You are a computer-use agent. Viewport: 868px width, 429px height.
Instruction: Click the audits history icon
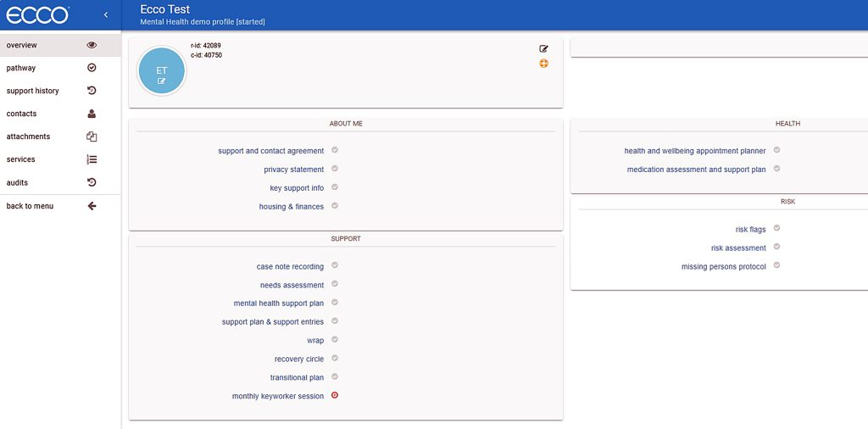(x=92, y=182)
